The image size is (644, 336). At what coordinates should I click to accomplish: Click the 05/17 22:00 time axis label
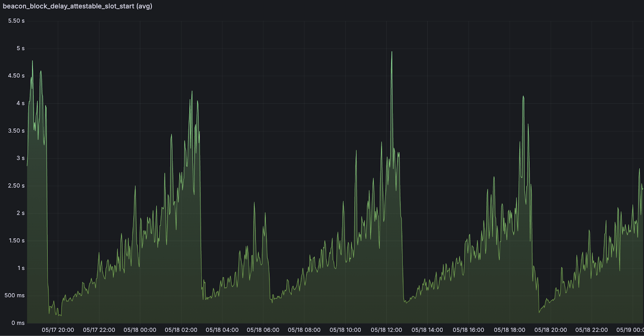coord(99,330)
